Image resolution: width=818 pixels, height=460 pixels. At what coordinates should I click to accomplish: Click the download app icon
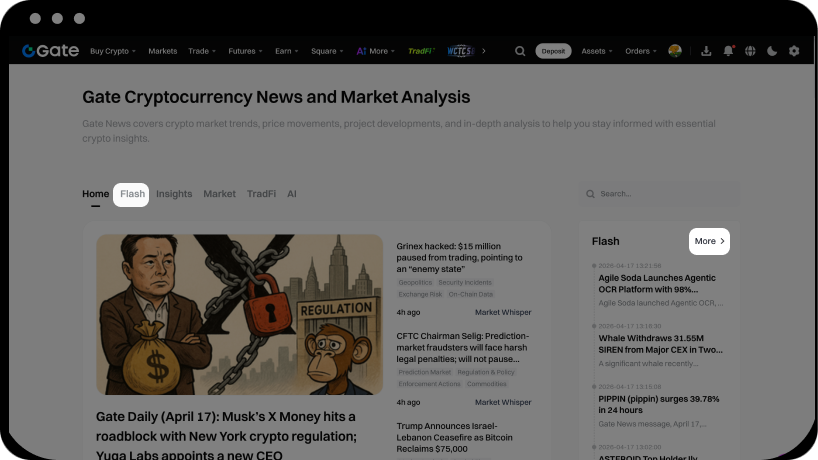(706, 51)
